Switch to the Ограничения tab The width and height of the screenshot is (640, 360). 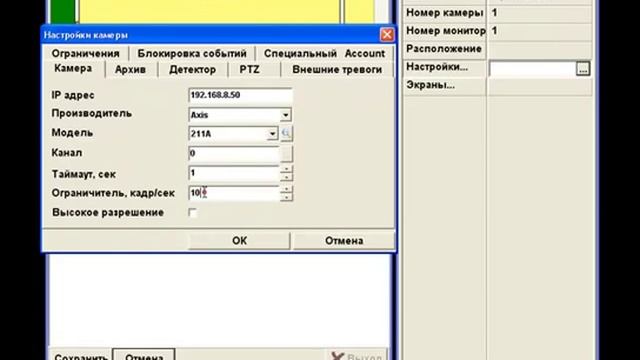pyautogui.click(x=85, y=53)
